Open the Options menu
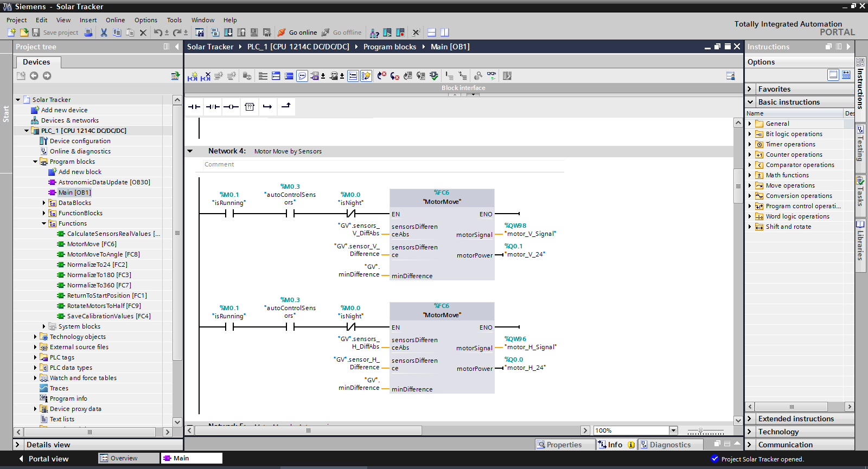Image resolution: width=868 pixels, height=469 pixels. pos(146,20)
